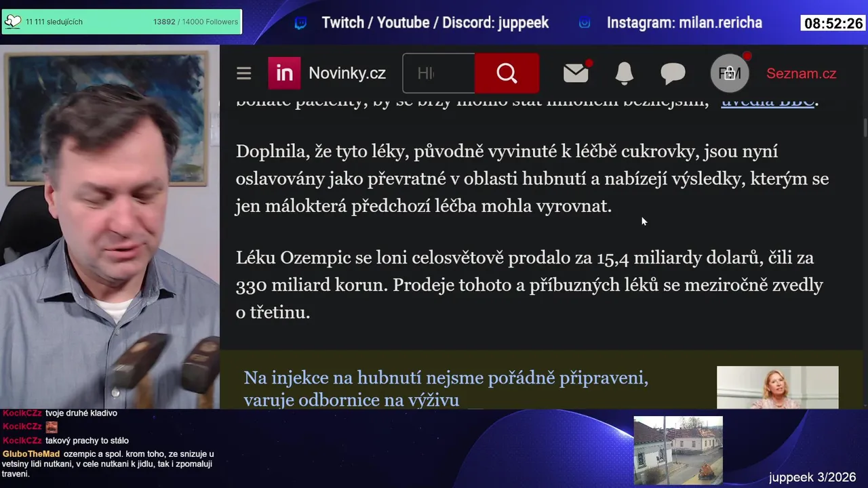Click the 08:52:26 clock display
This screenshot has width=868, height=488.
[833, 23]
